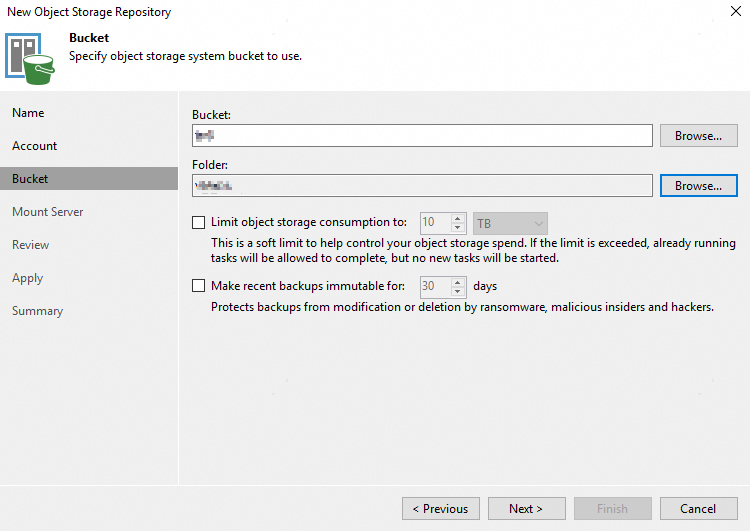Increase storage consumption limit with up arrow
Image resolution: width=750 pixels, height=531 pixels.
click(459, 219)
